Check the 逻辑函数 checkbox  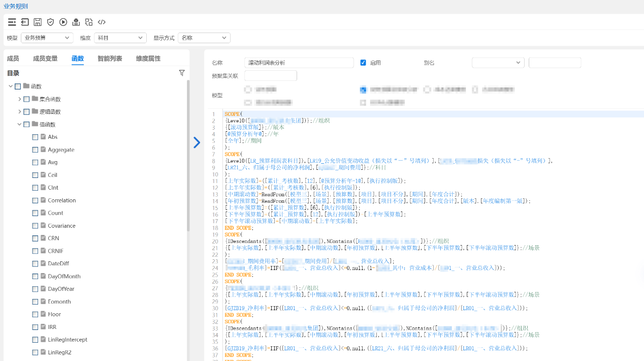coord(26,112)
